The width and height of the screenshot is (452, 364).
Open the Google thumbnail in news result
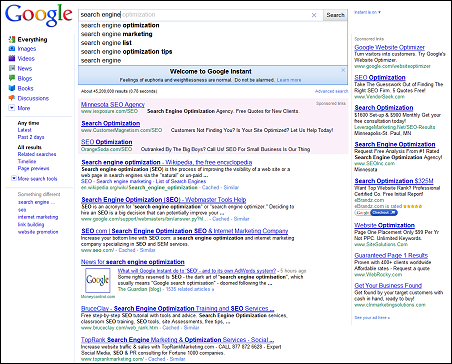click(97, 280)
